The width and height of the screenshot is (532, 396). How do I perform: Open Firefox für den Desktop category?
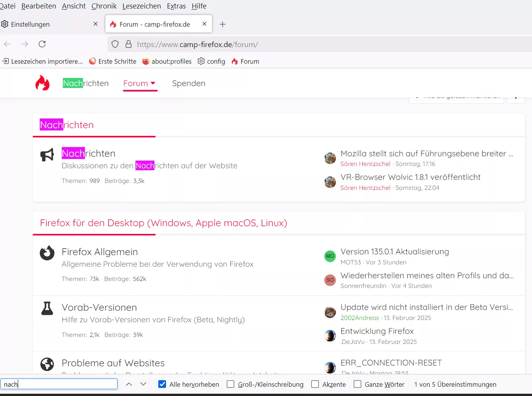point(164,223)
